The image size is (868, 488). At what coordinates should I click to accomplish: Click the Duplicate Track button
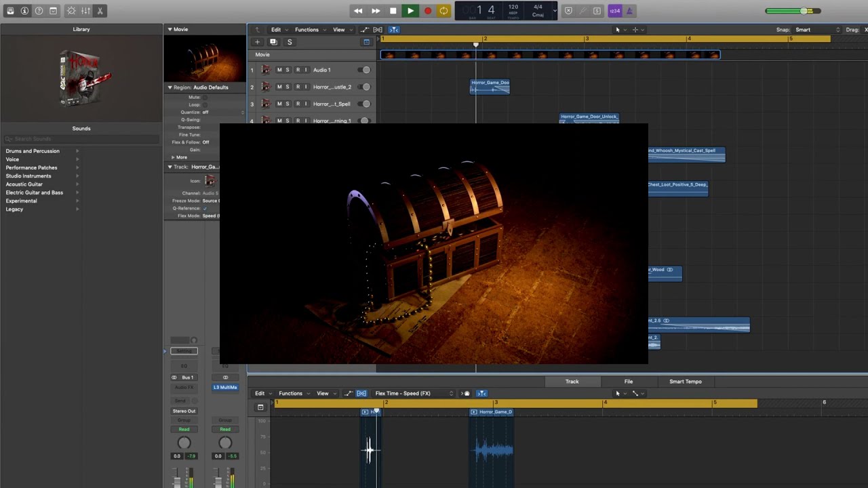click(273, 42)
